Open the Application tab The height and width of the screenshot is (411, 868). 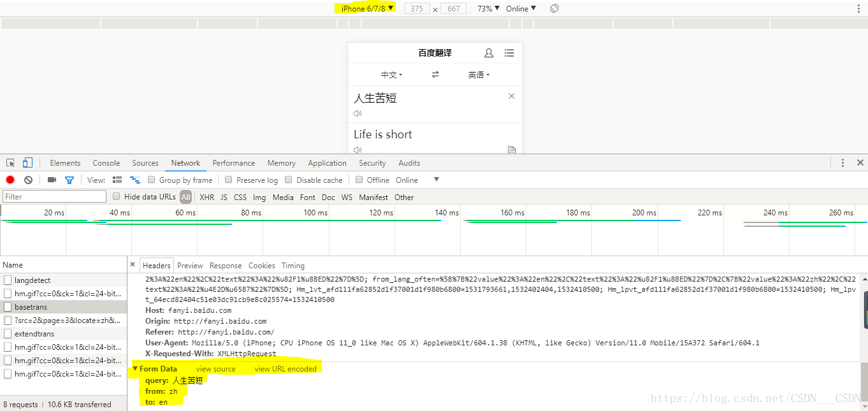click(x=327, y=163)
